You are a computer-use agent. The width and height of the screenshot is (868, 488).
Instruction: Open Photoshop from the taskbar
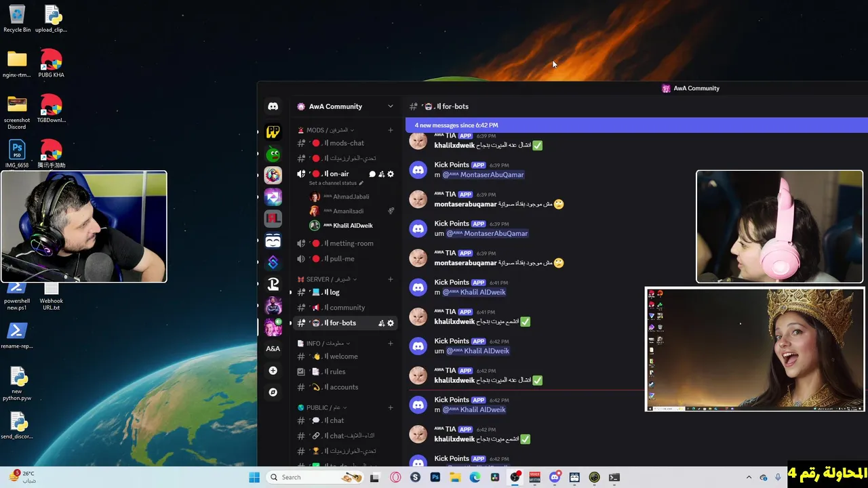435,477
